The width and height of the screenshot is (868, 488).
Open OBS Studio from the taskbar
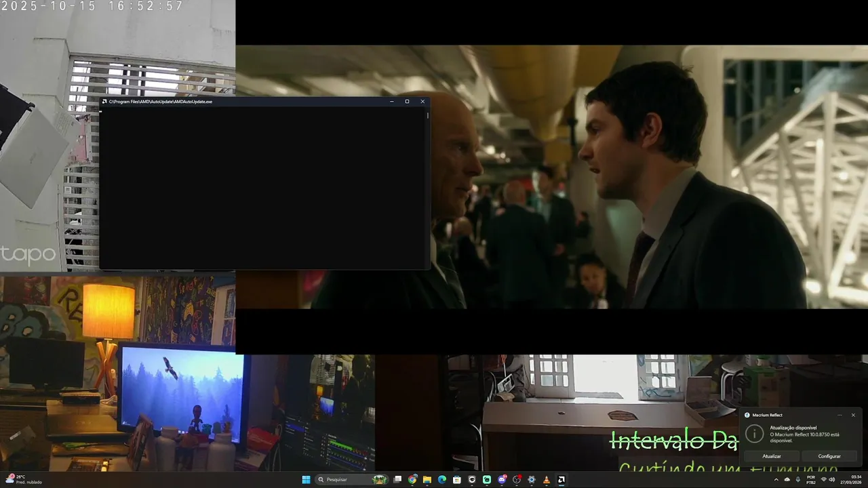click(517, 479)
